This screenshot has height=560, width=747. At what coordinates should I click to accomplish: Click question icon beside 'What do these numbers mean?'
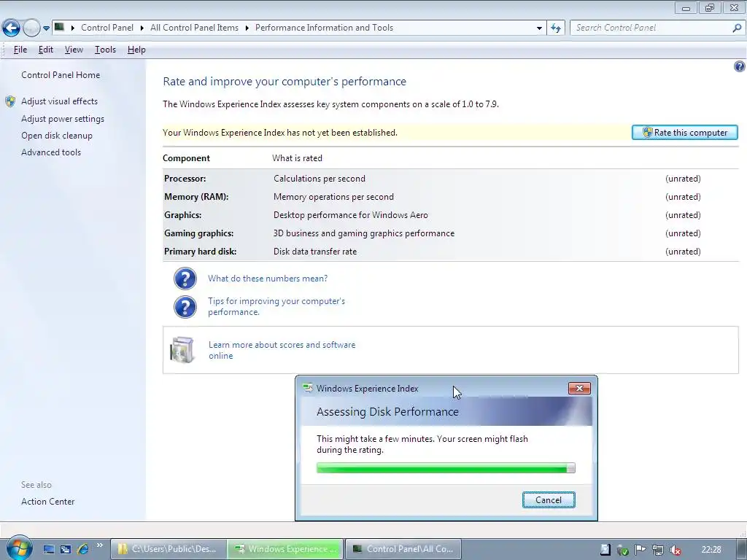tap(185, 279)
